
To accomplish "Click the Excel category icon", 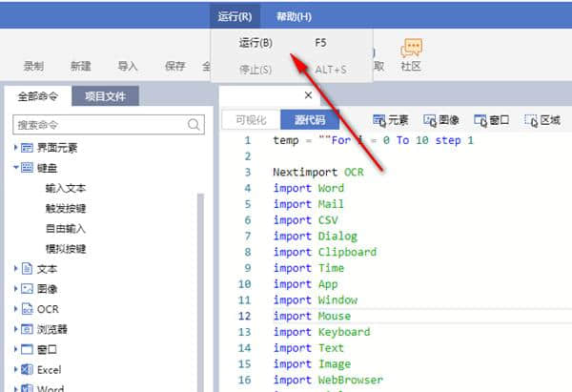I will click(27, 369).
